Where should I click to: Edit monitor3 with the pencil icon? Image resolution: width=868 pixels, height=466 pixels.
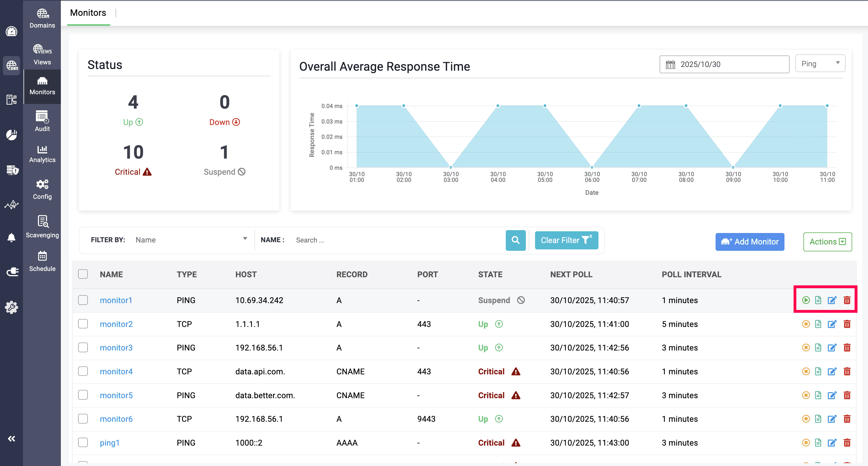click(x=832, y=348)
